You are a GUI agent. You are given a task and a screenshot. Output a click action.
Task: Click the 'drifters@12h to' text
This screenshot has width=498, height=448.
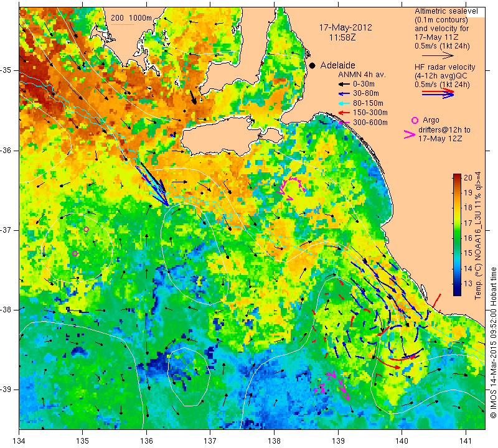click(444, 130)
